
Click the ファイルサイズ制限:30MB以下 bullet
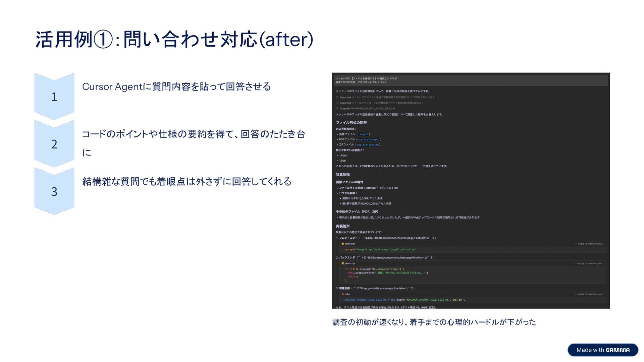tap(368, 188)
